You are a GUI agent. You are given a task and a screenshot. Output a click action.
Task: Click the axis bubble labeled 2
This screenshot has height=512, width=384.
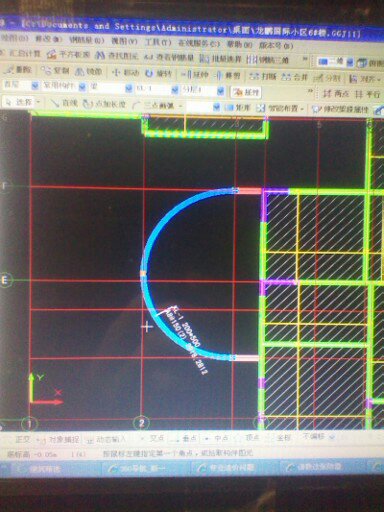(141, 424)
